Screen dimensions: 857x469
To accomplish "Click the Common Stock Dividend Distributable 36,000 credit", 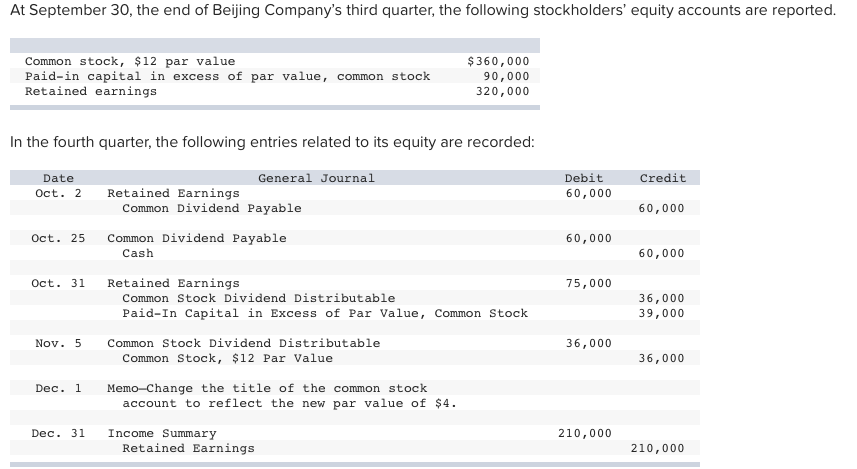I will [661, 298].
